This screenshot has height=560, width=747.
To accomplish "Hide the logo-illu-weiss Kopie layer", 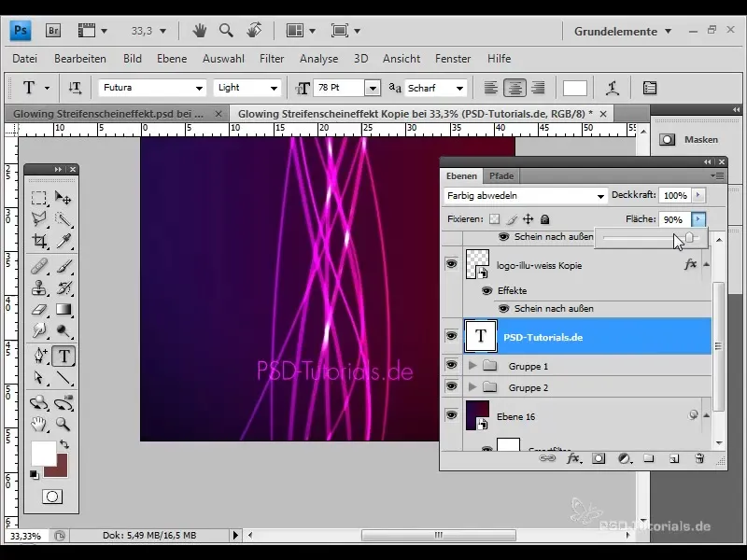I will point(451,263).
